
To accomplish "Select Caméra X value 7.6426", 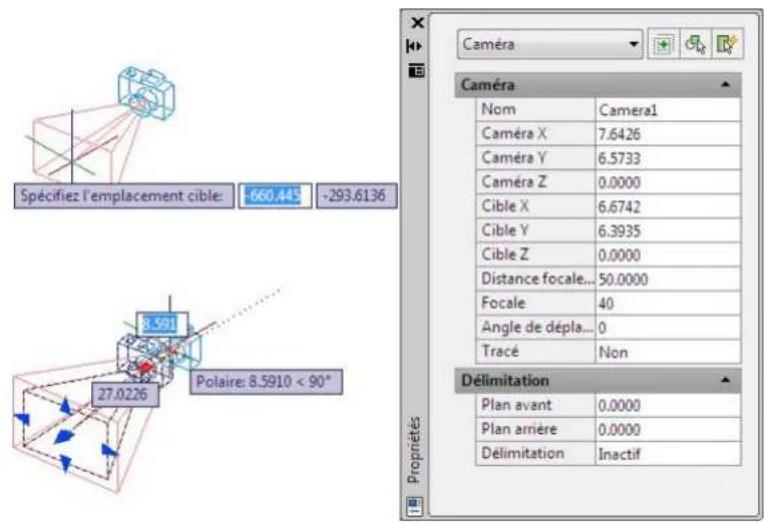I will [x=668, y=134].
